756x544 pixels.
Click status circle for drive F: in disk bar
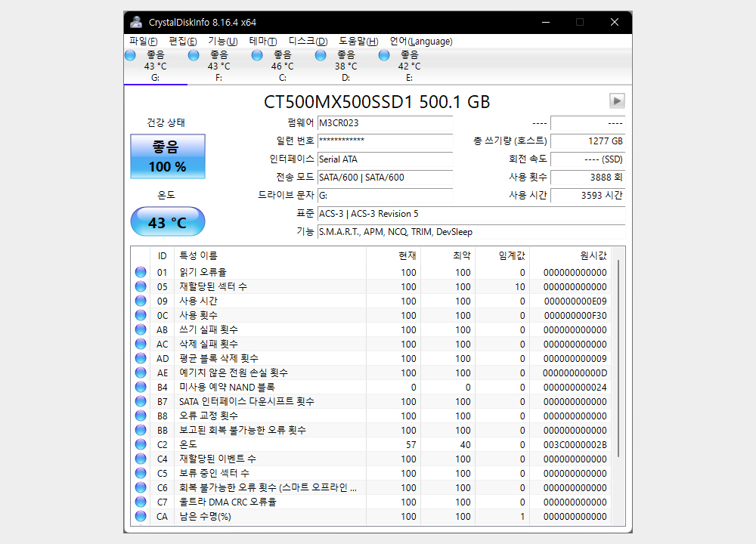point(194,55)
